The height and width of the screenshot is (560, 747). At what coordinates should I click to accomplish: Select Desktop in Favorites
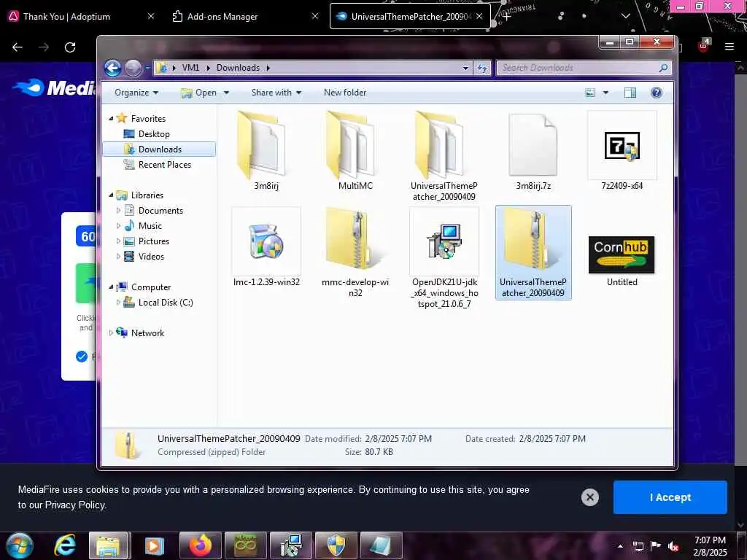click(154, 134)
